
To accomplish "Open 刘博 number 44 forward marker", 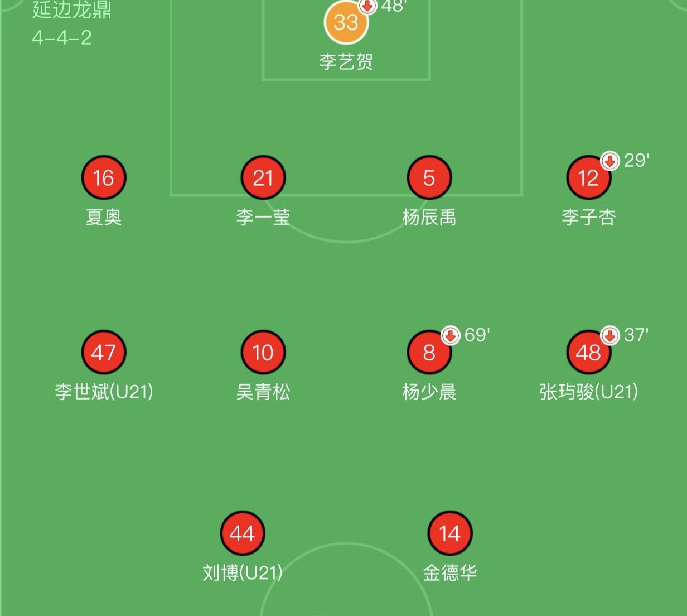I will 242,532.
